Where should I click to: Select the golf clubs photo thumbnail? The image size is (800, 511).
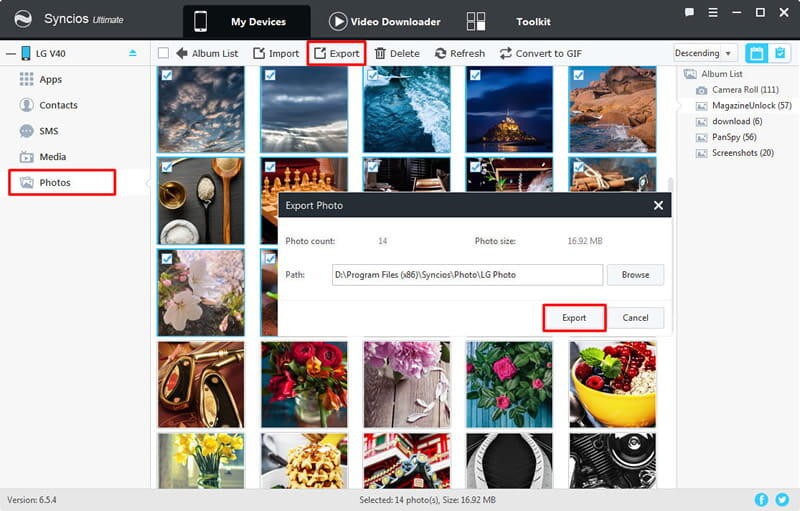[x=201, y=385]
